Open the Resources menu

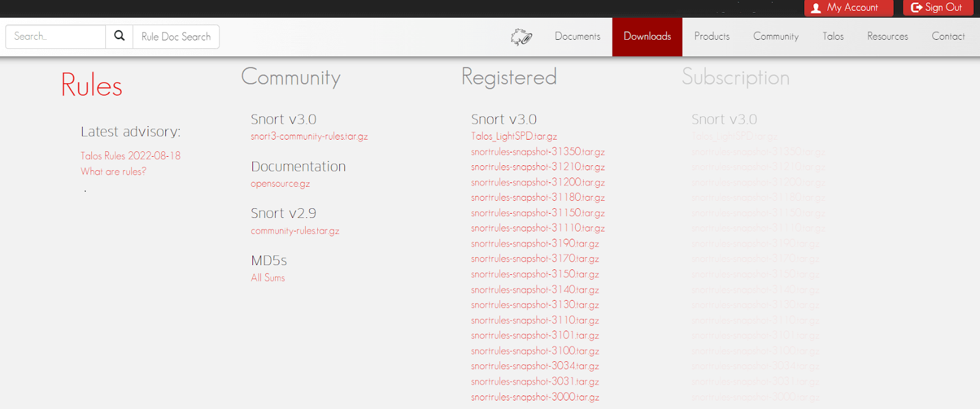[888, 37]
